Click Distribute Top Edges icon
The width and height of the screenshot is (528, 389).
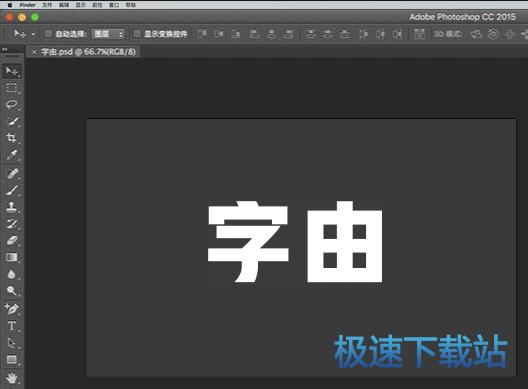(310, 34)
